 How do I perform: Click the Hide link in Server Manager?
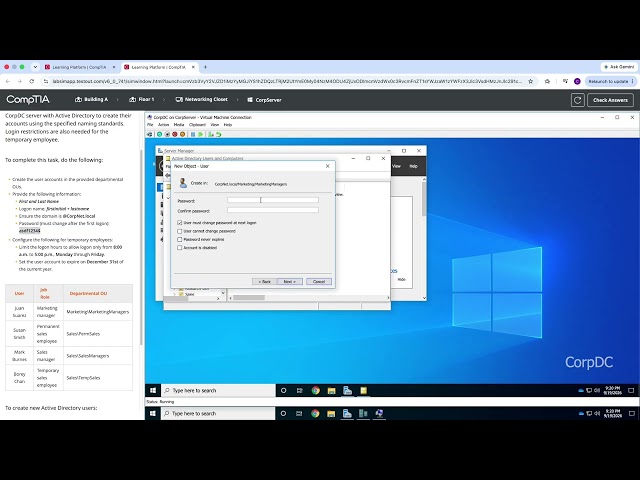tap(402, 280)
